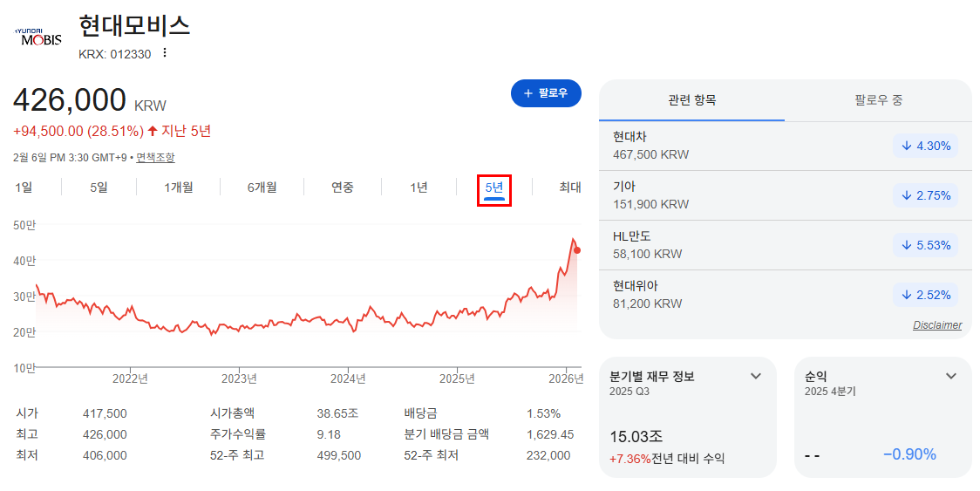
Task: Click the 15.03조 revenue figure
Action: click(x=636, y=437)
